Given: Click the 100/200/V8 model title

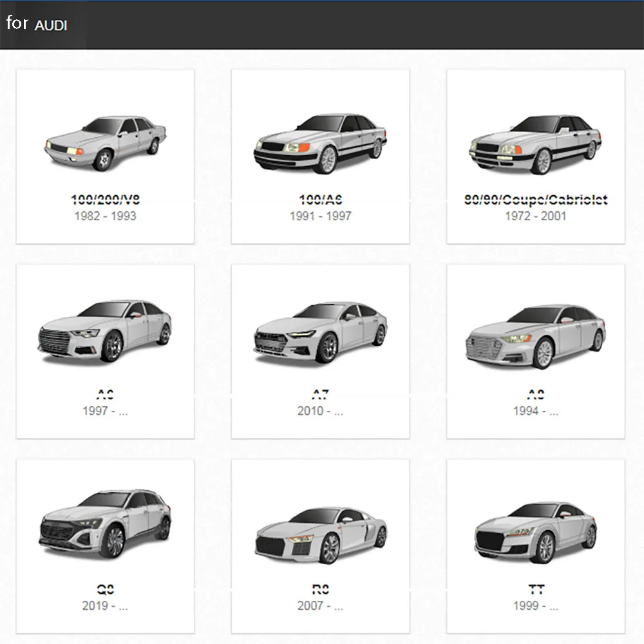Looking at the screenshot, I should click(105, 200).
